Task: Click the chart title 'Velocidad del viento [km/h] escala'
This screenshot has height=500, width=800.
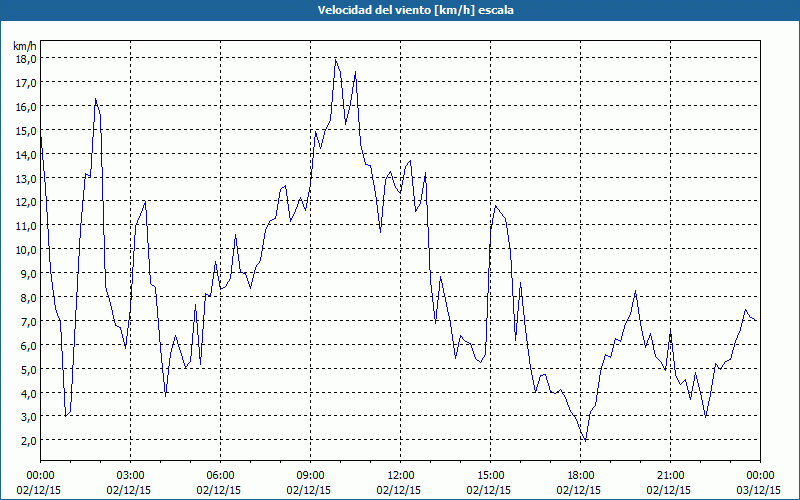Action: 415,10
